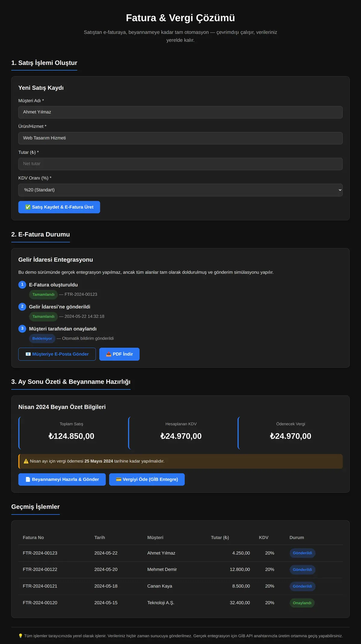Viewport: 361px width, 644px height.
Task: Click Satış Kaydet & E-Fatura Üret button
Action: tap(59, 207)
